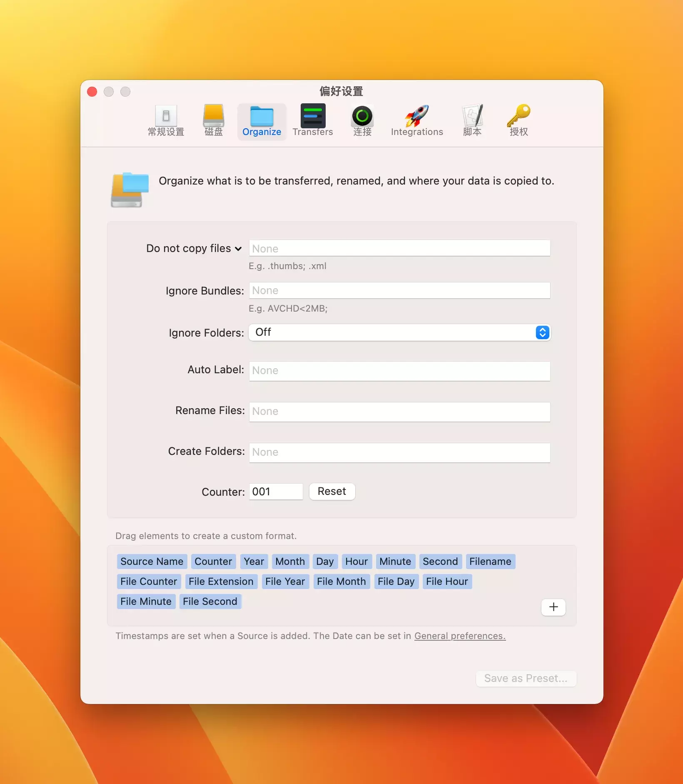The image size is (683, 784).
Task: Select the Auto Label text field
Action: pyautogui.click(x=399, y=371)
